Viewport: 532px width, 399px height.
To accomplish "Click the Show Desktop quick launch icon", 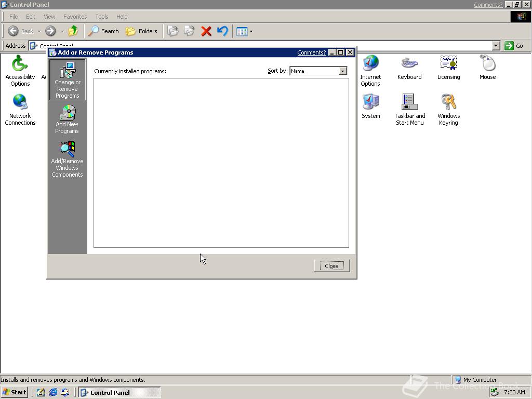I will (x=41, y=393).
